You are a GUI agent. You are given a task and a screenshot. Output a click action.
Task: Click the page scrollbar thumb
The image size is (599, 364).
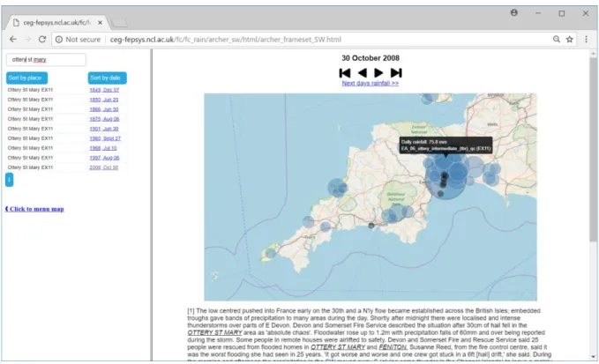click(x=593, y=150)
